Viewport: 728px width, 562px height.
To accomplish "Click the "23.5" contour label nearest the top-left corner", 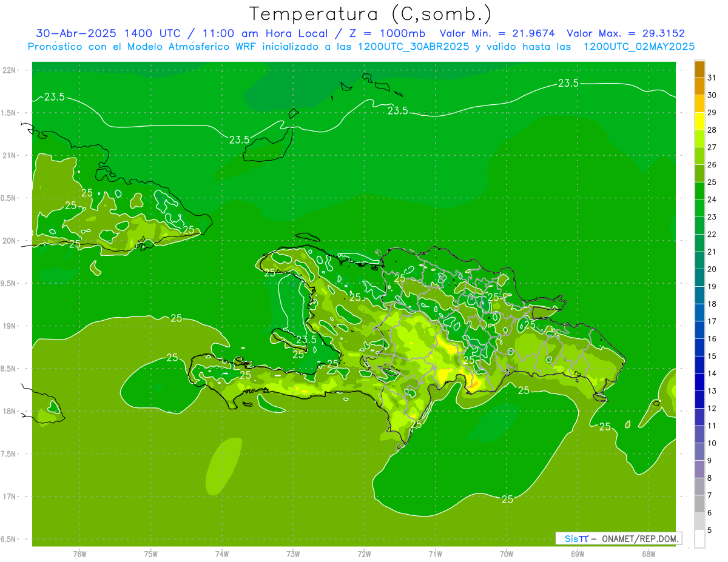I will tap(55, 97).
